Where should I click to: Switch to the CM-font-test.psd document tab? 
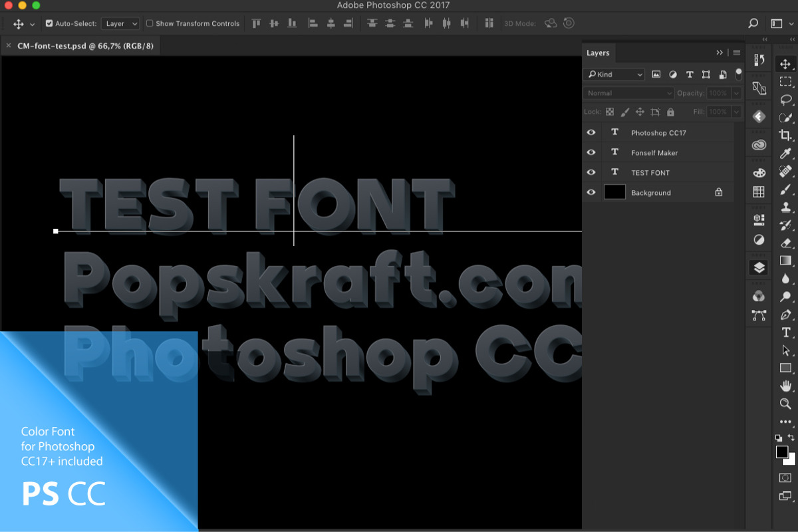[x=86, y=46]
